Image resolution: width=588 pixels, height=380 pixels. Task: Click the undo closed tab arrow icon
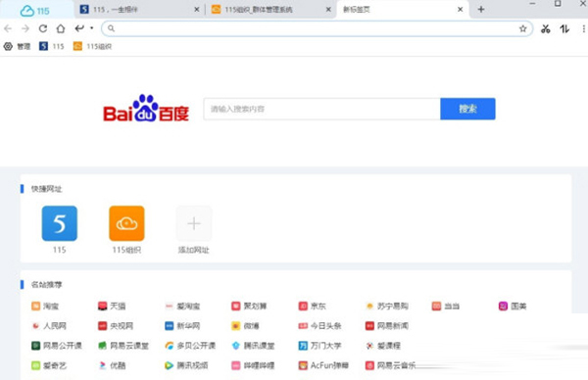click(x=79, y=28)
